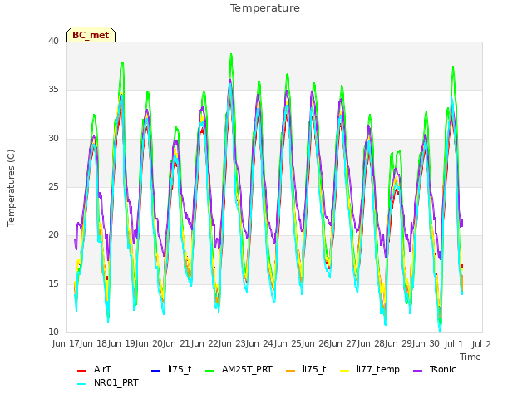Click the 25 y-axis tick label

(53, 186)
